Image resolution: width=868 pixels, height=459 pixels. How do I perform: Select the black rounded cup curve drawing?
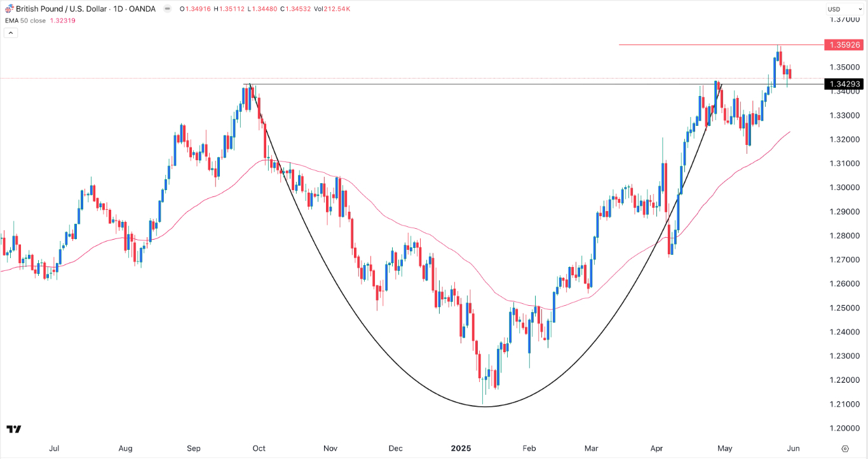point(484,406)
